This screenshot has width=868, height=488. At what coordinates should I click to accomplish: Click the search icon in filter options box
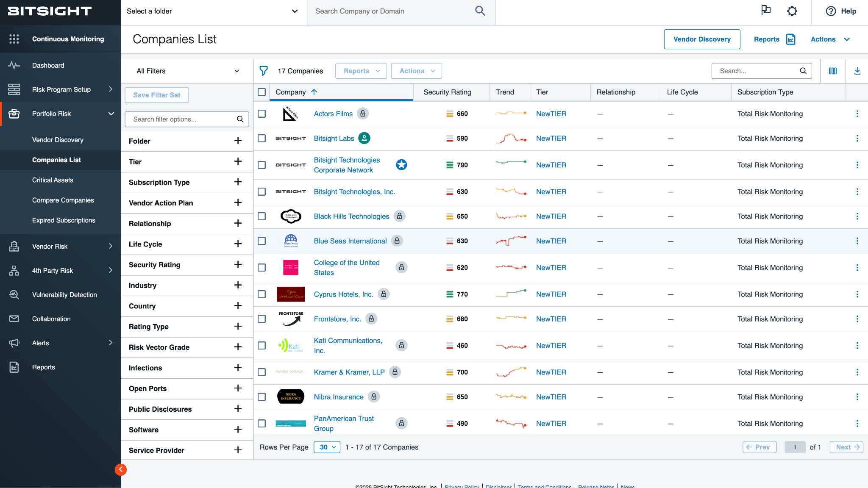tap(240, 119)
